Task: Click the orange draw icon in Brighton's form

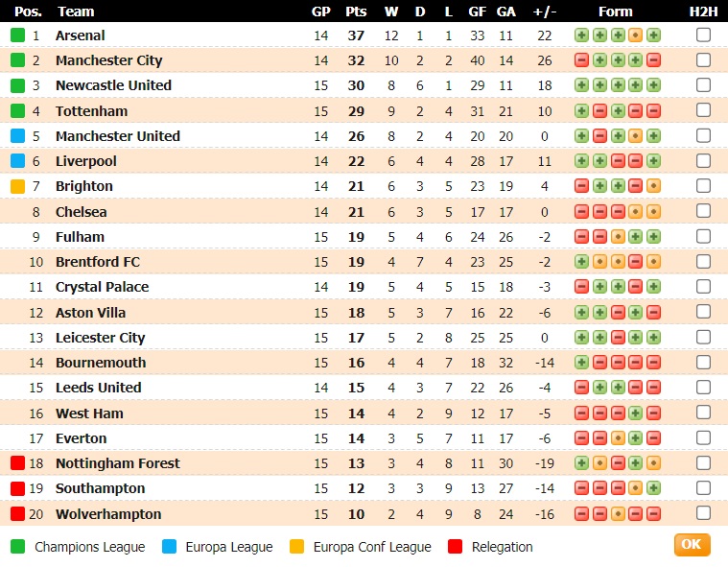Action: point(653,186)
